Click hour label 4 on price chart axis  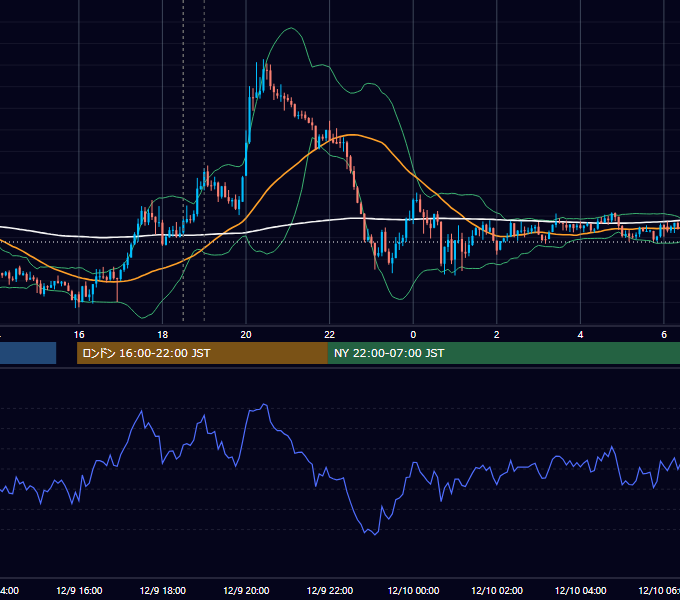pos(580,335)
